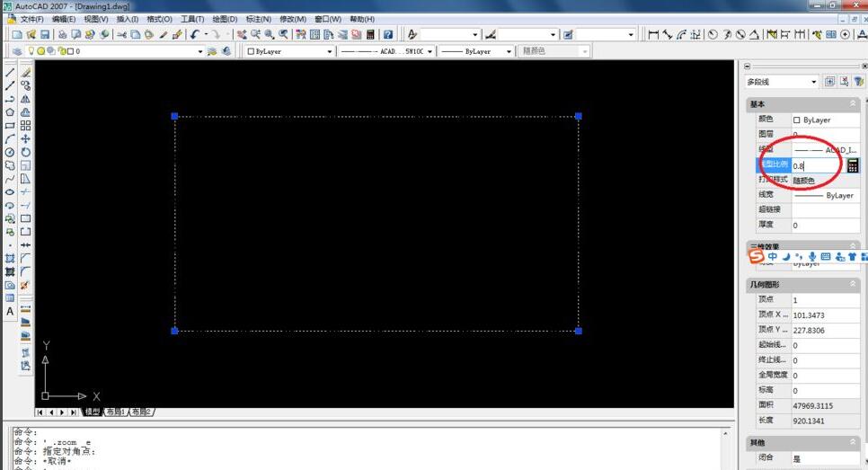The width and height of the screenshot is (868, 470).
Task: Click the linetype scale field showing 0.8
Action: pyautogui.click(x=819, y=165)
